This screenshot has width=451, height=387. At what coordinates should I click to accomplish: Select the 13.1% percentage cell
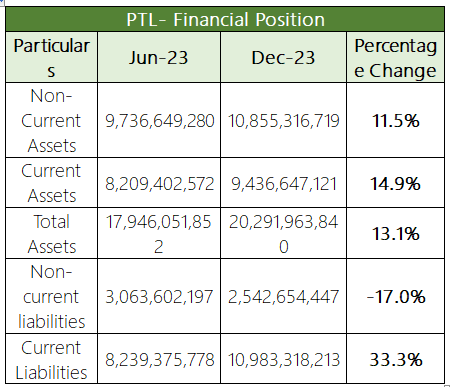point(395,233)
